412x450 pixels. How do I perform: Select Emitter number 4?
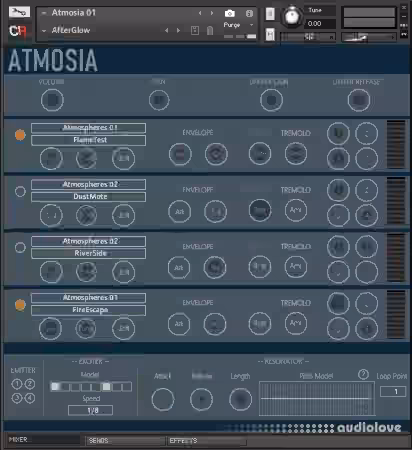pyautogui.click(x=30, y=398)
